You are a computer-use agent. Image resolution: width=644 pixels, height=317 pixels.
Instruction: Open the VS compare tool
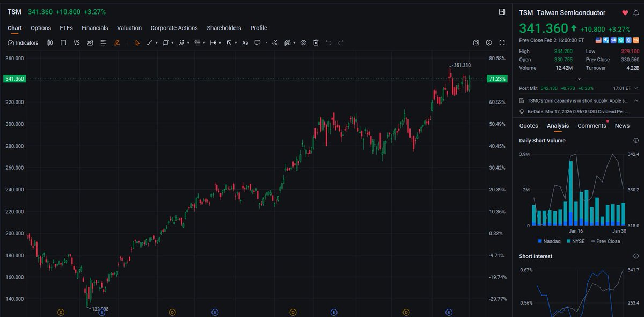pos(77,42)
